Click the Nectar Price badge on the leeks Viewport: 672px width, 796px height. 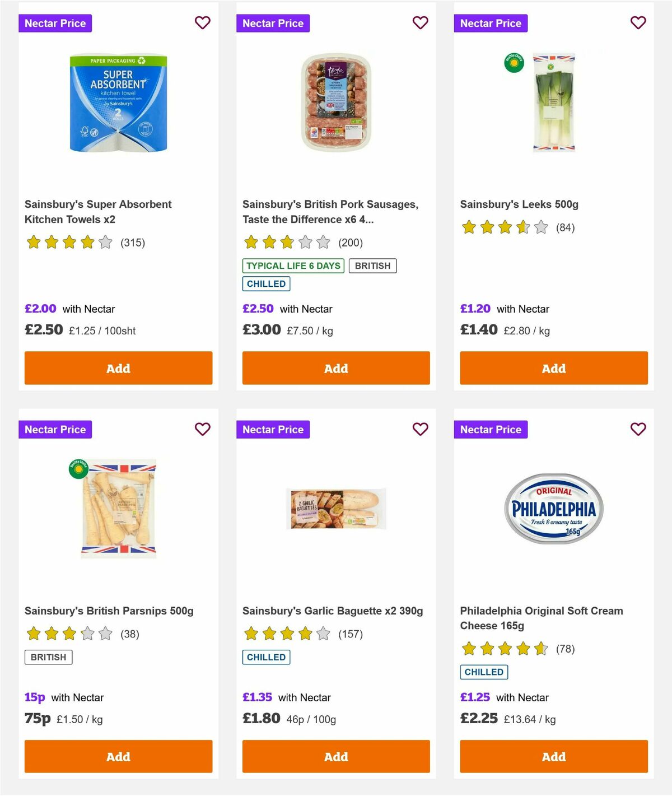click(491, 23)
